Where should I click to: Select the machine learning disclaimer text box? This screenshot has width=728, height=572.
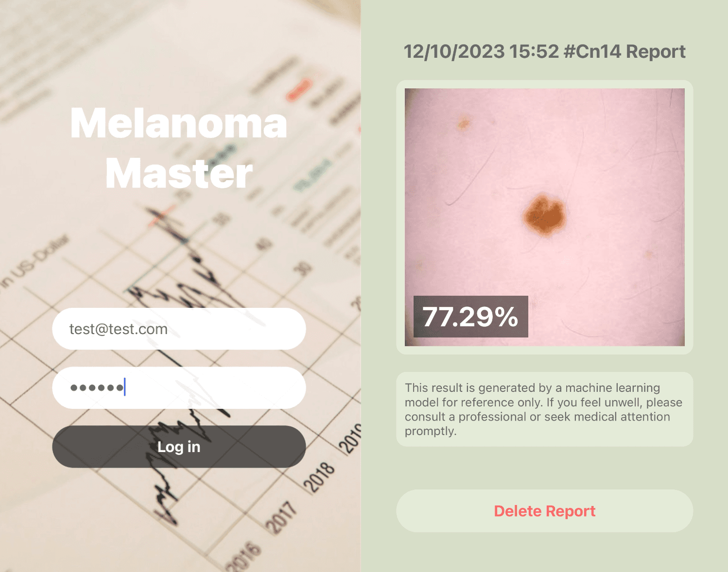(x=544, y=409)
